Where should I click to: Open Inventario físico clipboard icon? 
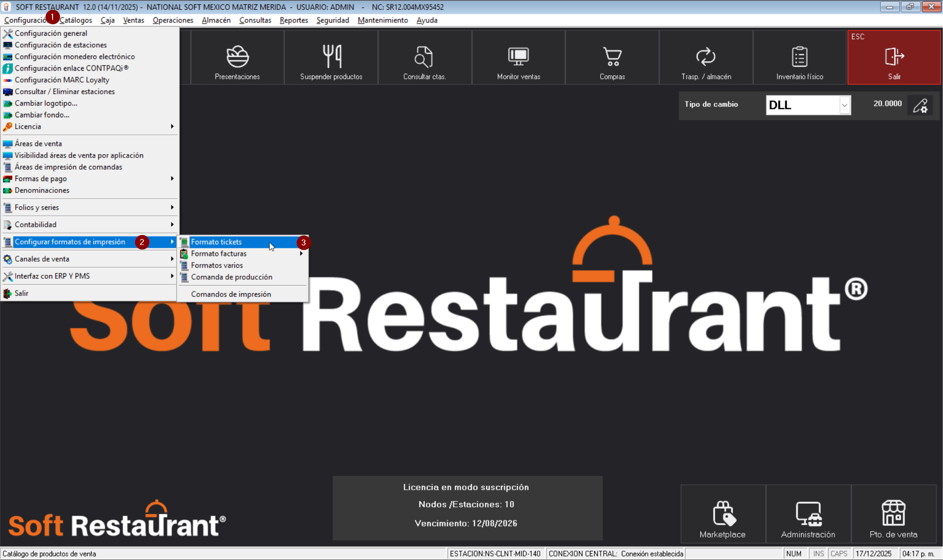pos(800,57)
